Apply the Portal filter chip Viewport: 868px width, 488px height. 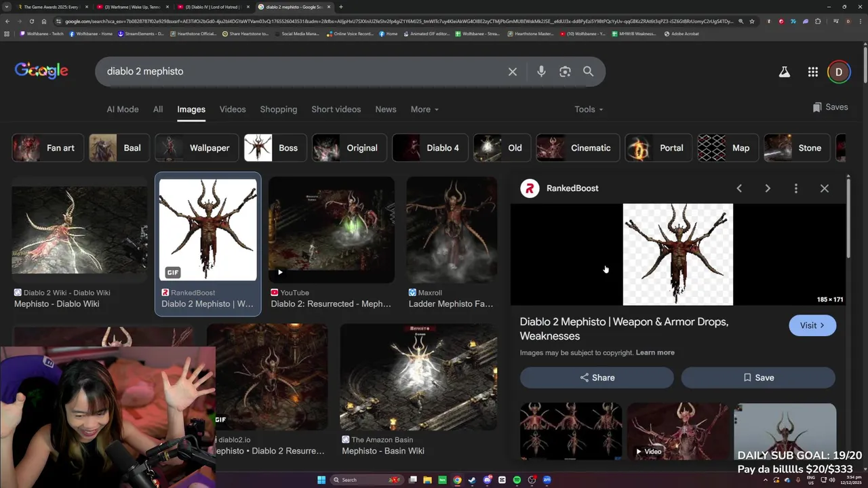pyautogui.click(x=658, y=148)
